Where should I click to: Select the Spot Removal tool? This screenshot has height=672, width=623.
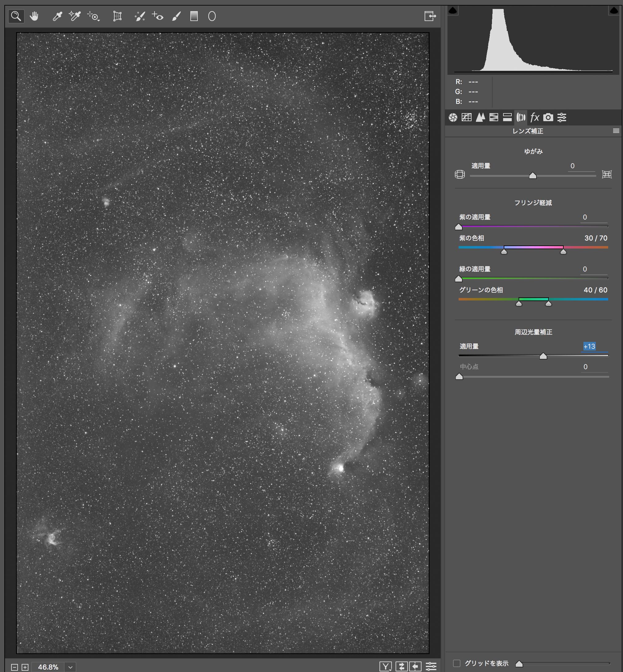click(x=140, y=16)
